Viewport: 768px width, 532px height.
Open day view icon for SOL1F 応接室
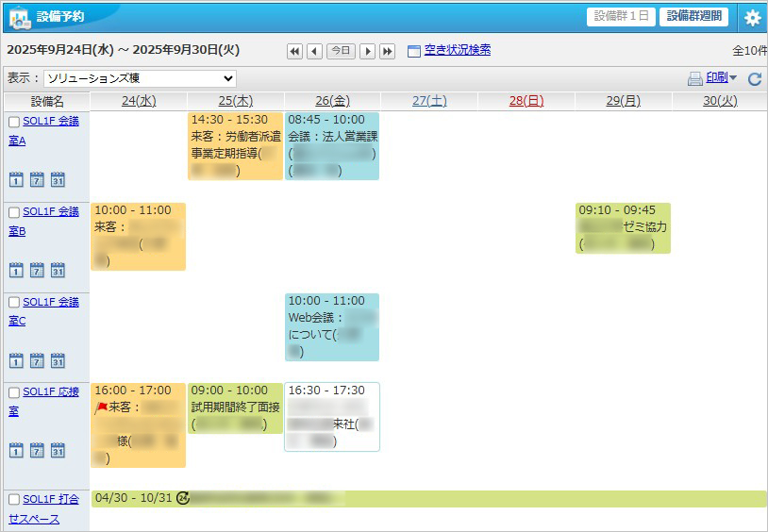pos(16,450)
